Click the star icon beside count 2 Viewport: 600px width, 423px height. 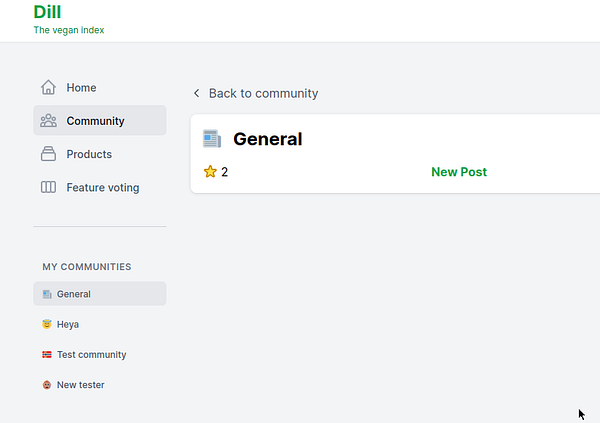(x=210, y=172)
